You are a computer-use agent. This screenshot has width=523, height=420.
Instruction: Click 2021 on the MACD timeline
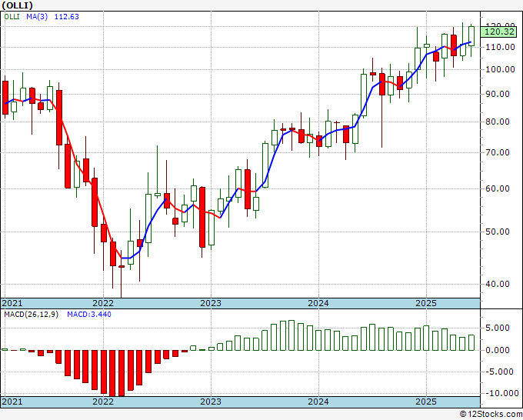coord(12,402)
